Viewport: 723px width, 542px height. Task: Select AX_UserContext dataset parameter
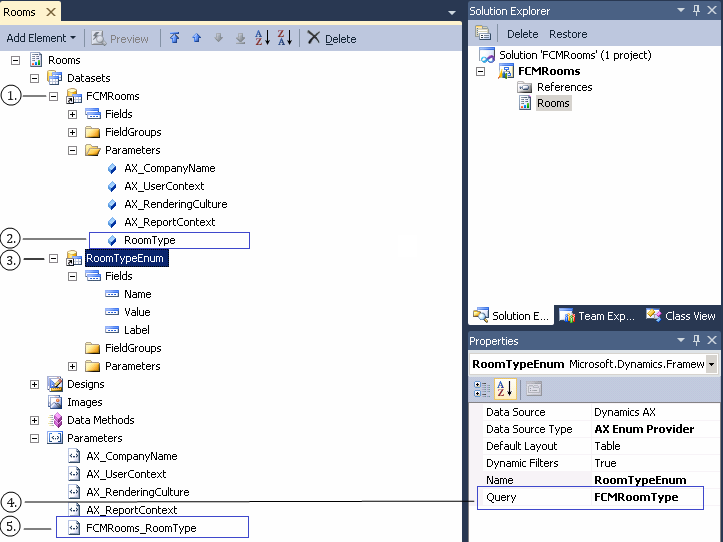[x=164, y=186]
